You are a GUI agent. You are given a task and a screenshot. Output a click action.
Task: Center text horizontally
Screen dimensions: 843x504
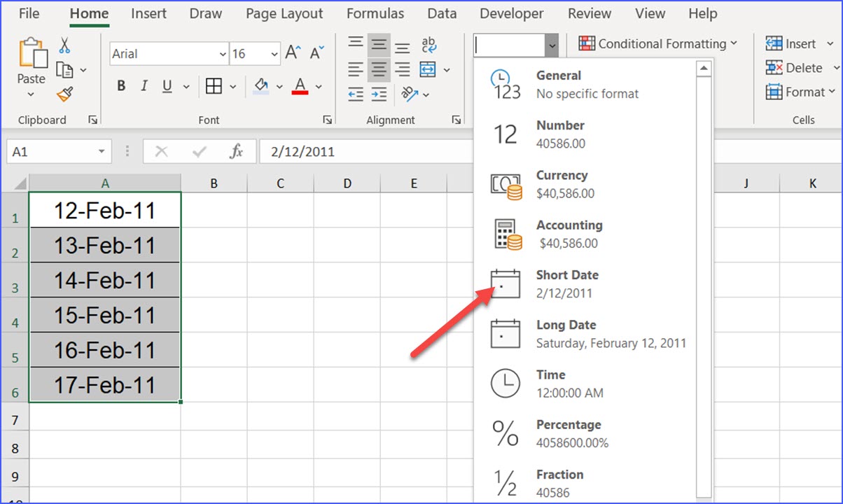click(379, 69)
